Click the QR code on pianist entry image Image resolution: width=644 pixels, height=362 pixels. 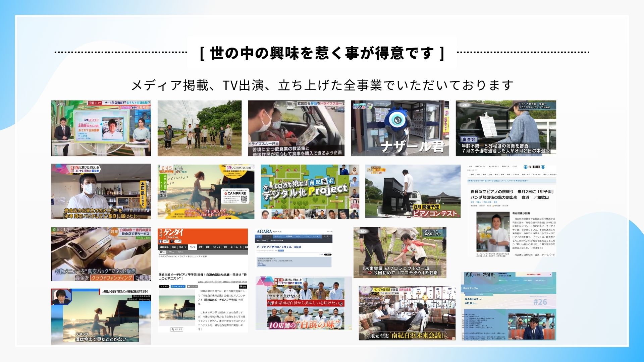point(163,193)
